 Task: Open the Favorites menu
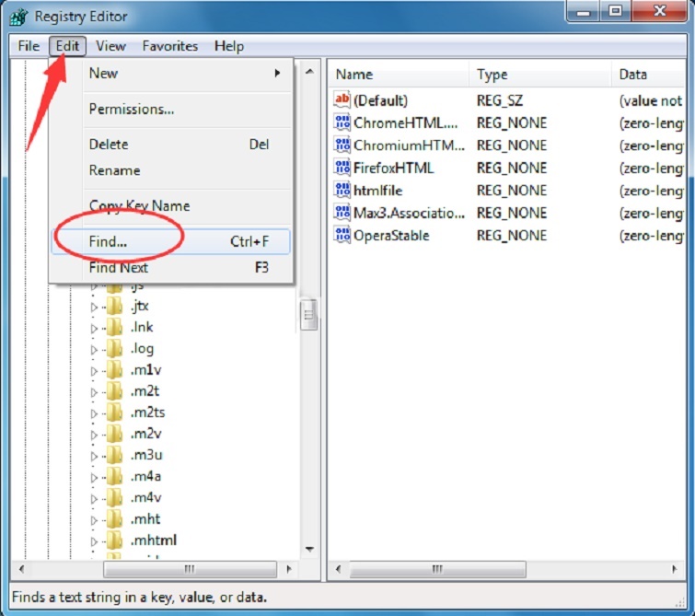coord(169,46)
